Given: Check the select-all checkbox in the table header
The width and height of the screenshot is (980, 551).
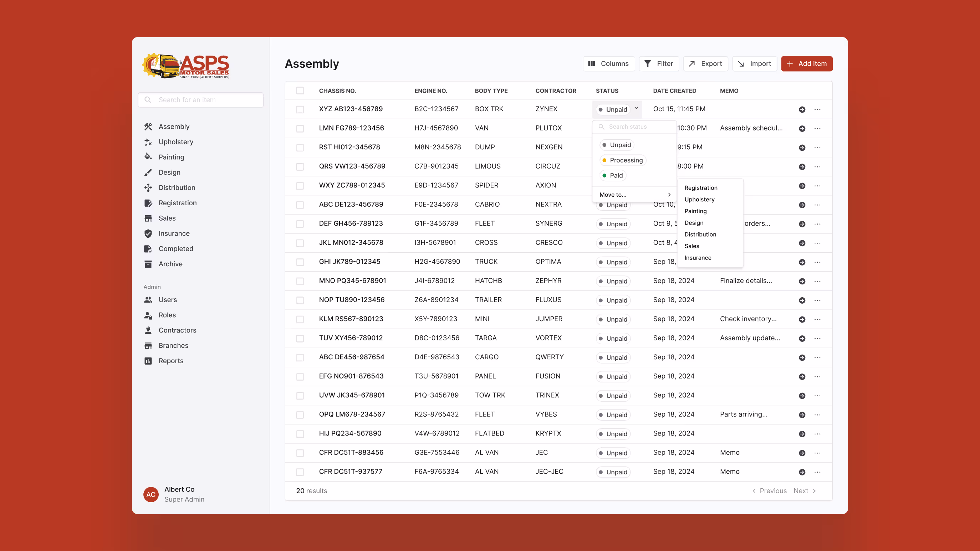Looking at the screenshot, I should click(300, 91).
